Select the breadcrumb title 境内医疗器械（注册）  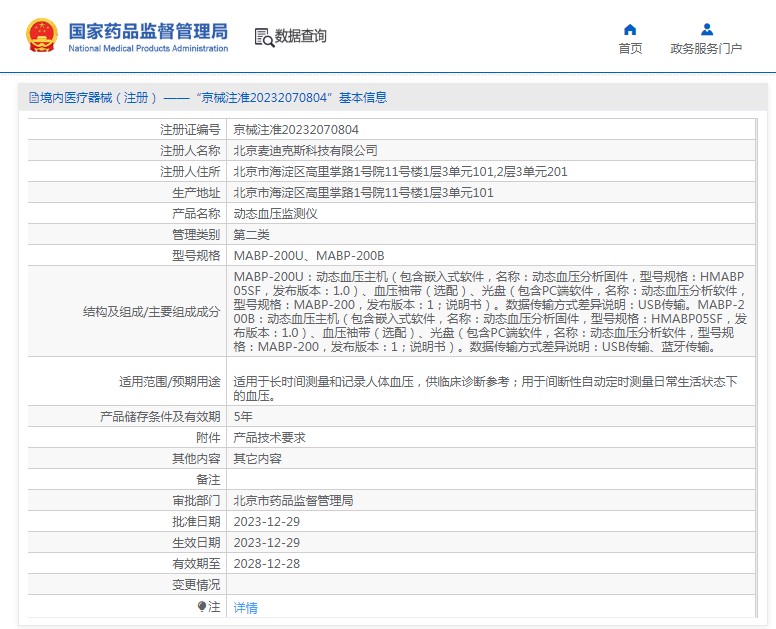click(98, 97)
